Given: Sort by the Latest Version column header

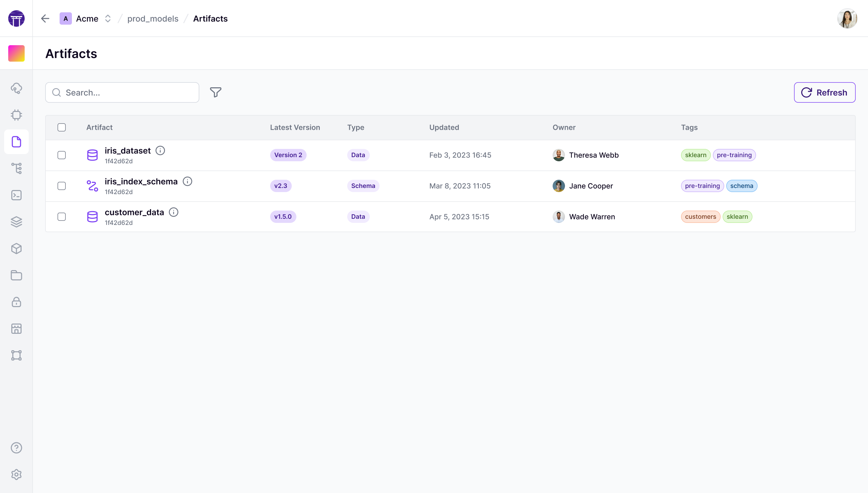Looking at the screenshot, I should coord(295,127).
